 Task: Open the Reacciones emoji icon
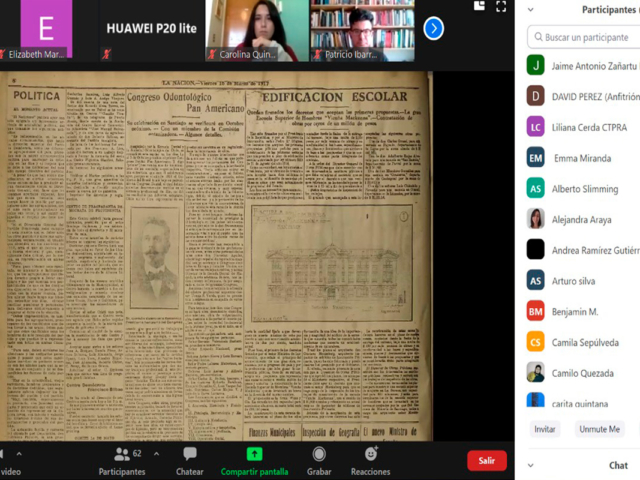click(371, 453)
